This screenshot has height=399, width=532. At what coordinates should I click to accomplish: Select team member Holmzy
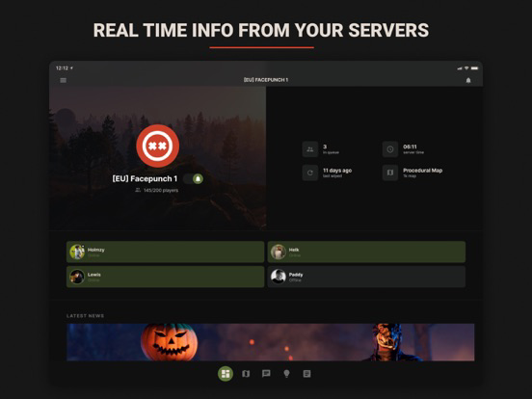pyautogui.click(x=165, y=252)
